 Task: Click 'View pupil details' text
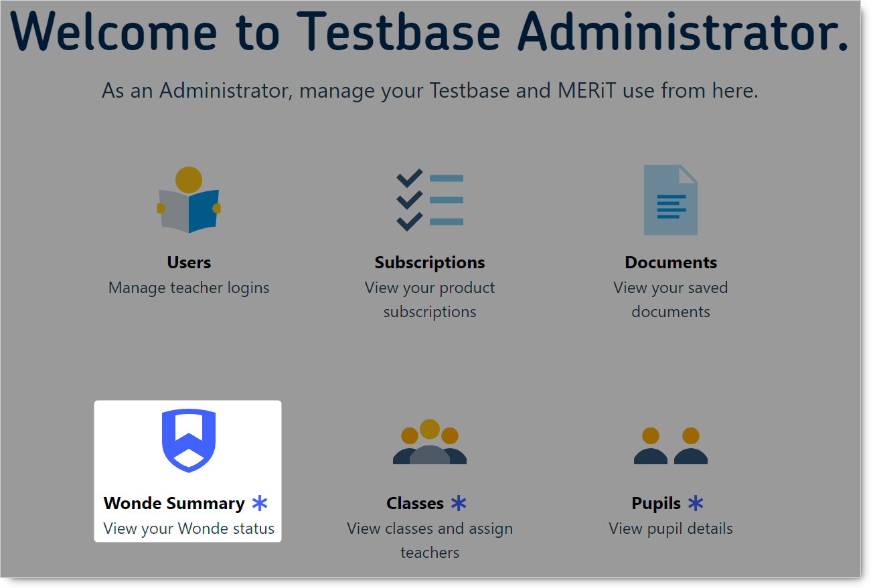coord(671,528)
